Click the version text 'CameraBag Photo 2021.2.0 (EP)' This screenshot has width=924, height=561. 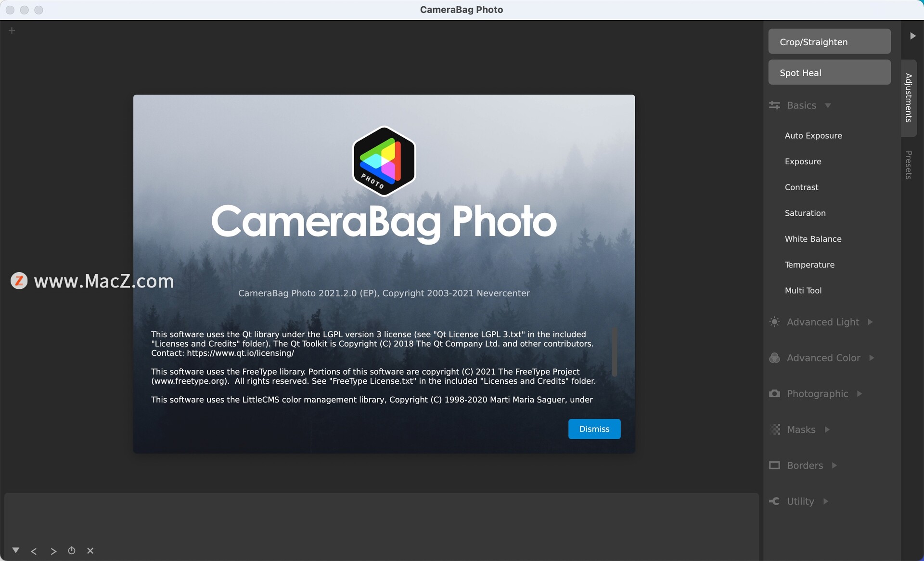(308, 293)
